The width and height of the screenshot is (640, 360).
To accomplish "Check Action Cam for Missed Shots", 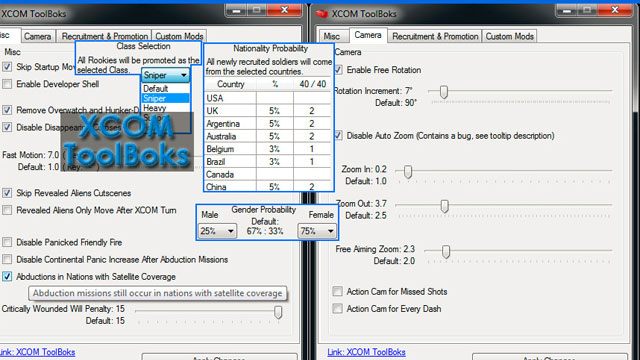I will click(338, 291).
